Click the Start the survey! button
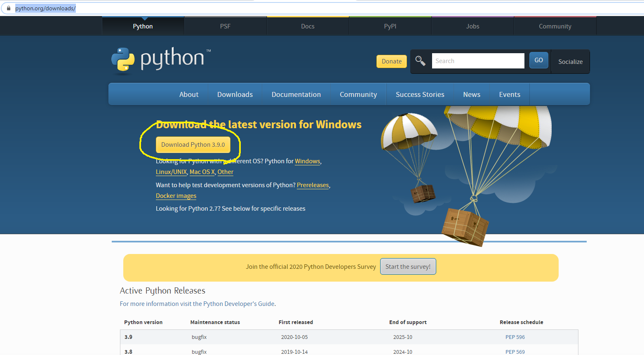This screenshot has width=644, height=355. pyautogui.click(x=408, y=266)
